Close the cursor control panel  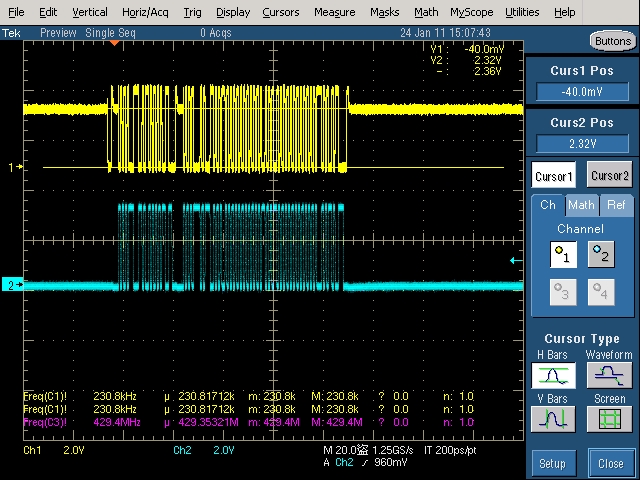tap(611, 463)
